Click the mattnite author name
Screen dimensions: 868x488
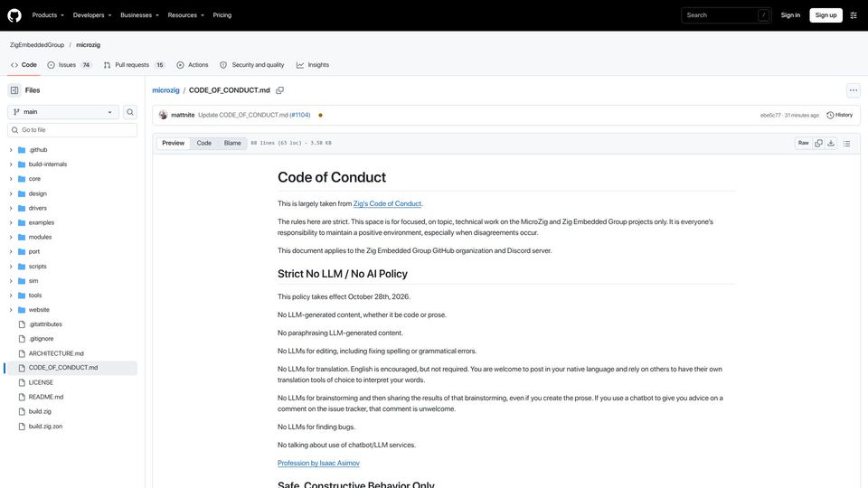[x=183, y=115]
